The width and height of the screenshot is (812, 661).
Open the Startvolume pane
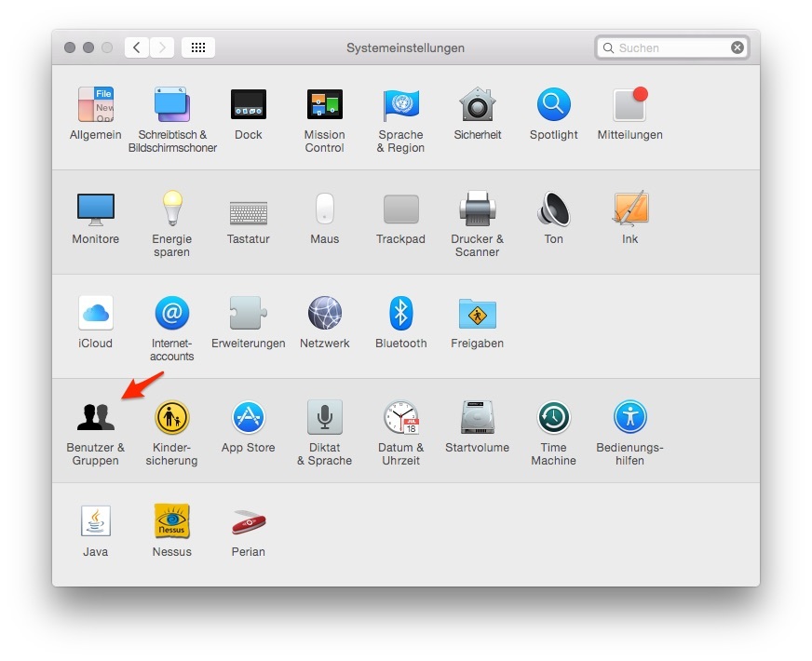[x=477, y=418]
